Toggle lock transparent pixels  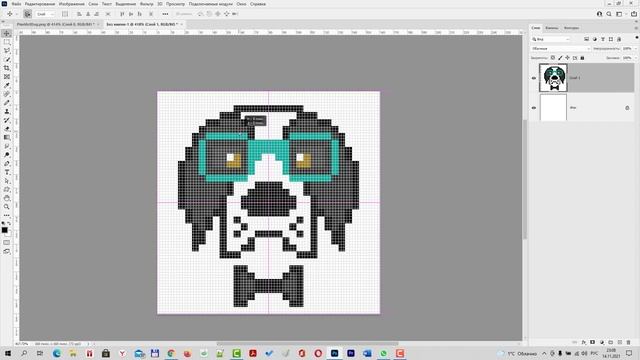pos(553,58)
